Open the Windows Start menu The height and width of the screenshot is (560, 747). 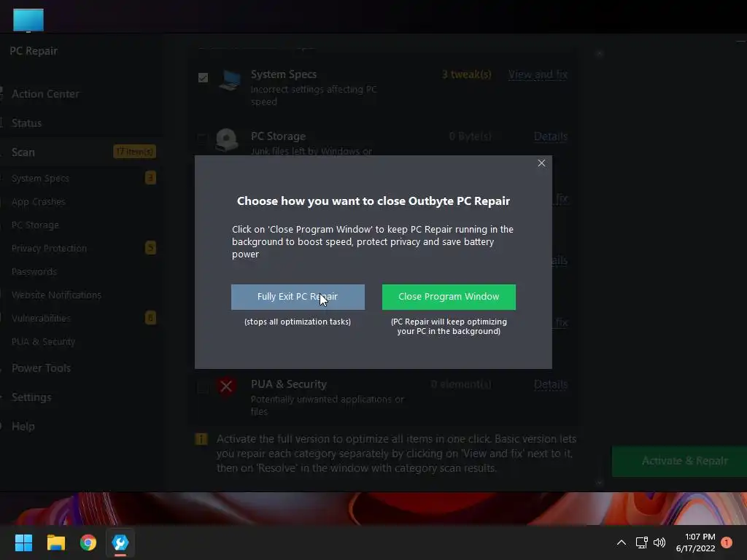click(x=23, y=542)
